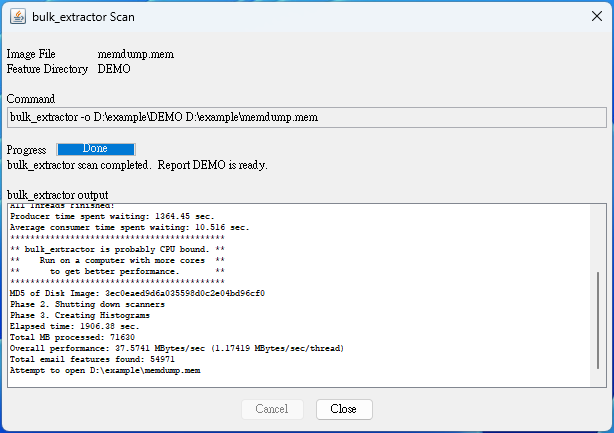
Task: Click the Phase 3 Creating Histograms line
Action: (79, 315)
